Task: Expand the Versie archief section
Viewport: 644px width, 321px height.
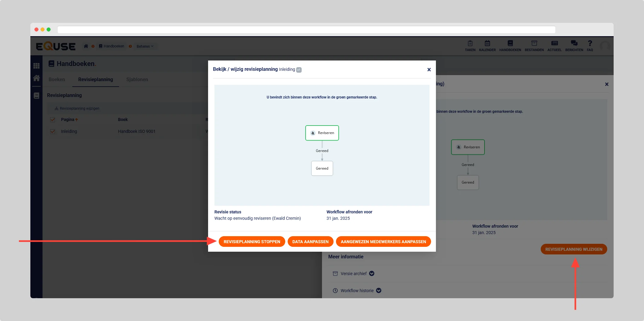Action: click(372, 274)
